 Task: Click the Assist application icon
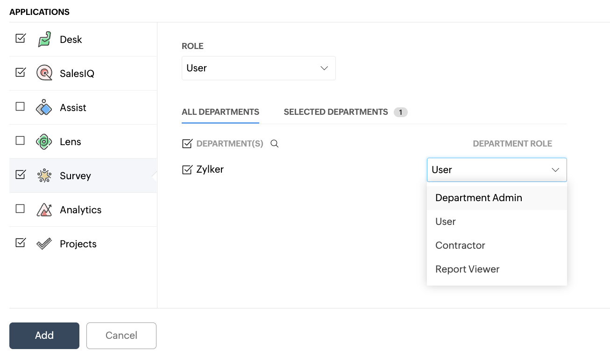44,107
